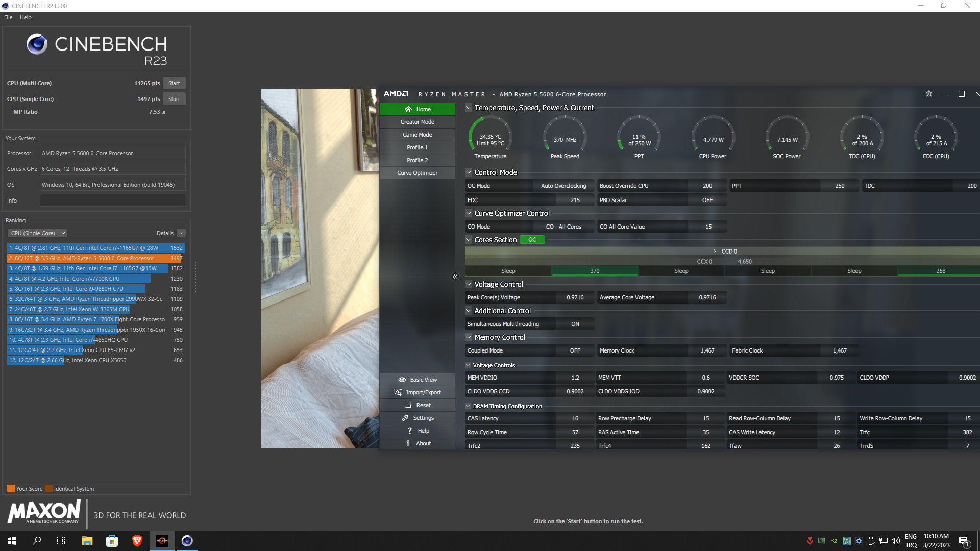
Task: Collapse sidebar with double chevron arrow
Action: click(x=455, y=277)
